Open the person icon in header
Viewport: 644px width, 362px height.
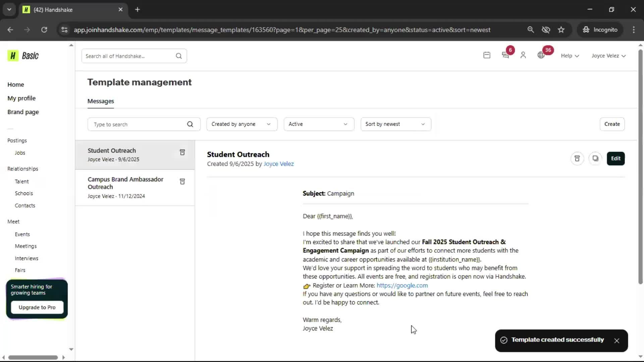tap(523, 55)
